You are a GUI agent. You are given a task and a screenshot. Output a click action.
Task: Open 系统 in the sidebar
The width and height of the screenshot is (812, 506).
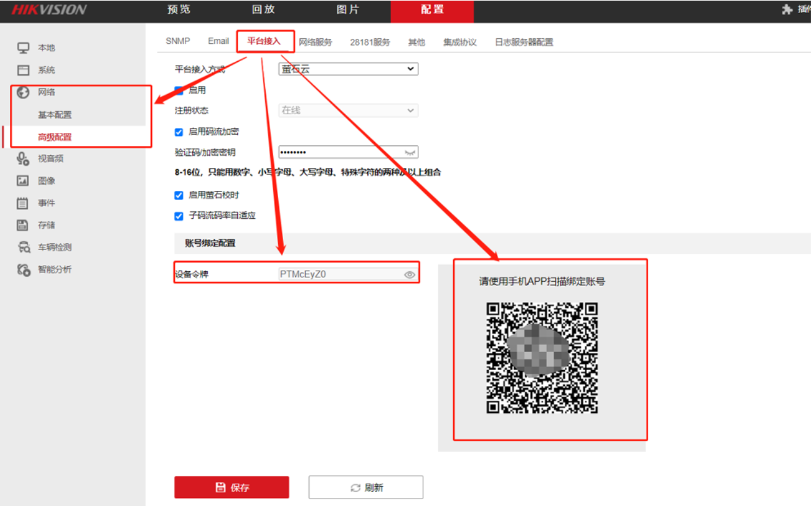point(46,70)
